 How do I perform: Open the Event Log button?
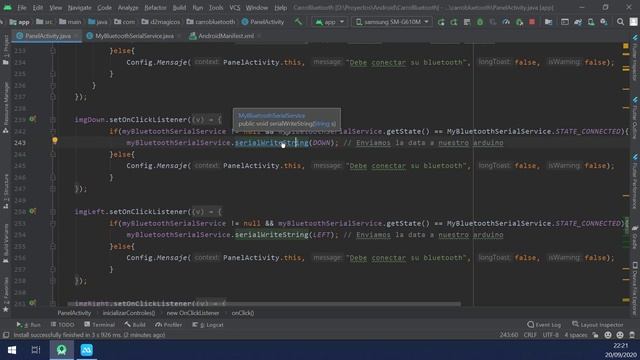(x=544, y=325)
